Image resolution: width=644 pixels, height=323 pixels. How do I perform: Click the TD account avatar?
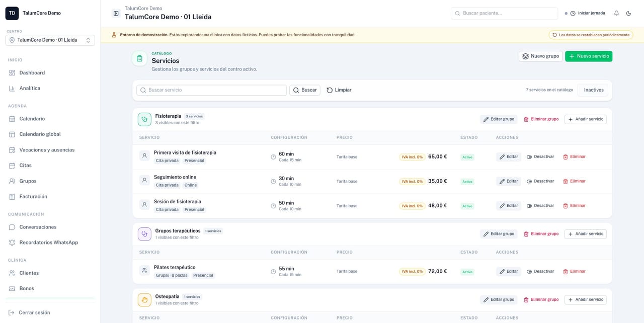click(12, 13)
